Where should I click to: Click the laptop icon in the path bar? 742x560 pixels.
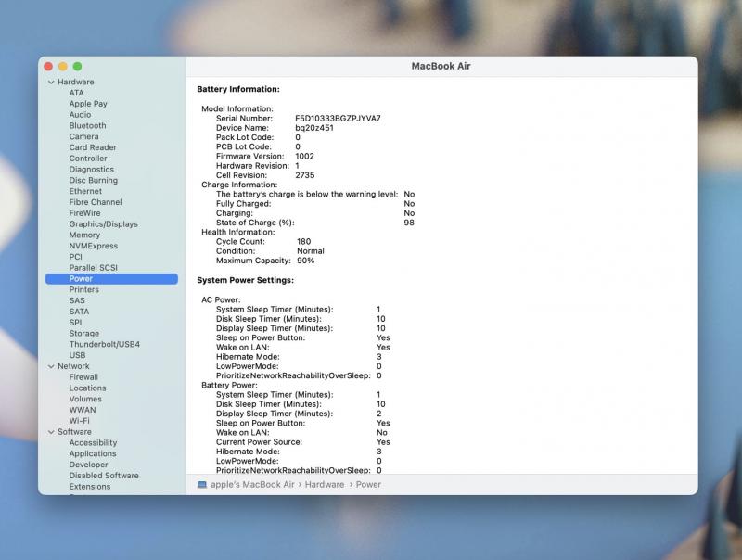click(202, 484)
